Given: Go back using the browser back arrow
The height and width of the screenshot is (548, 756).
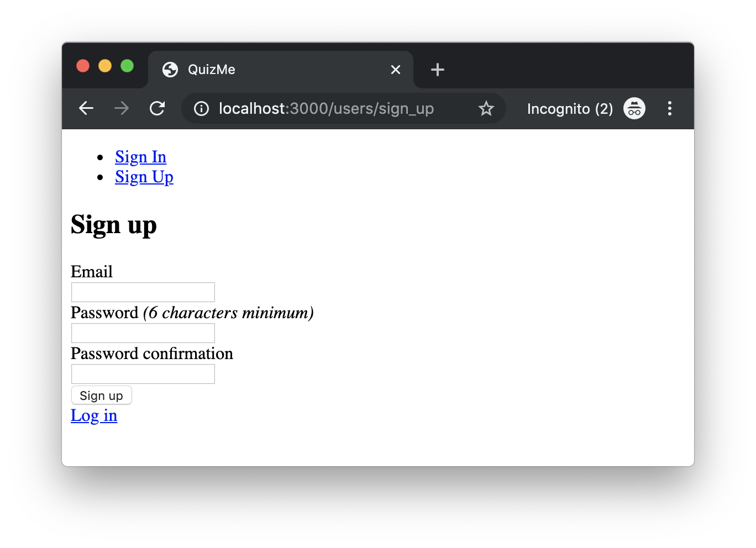Looking at the screenshot, I should pos(86,108).
